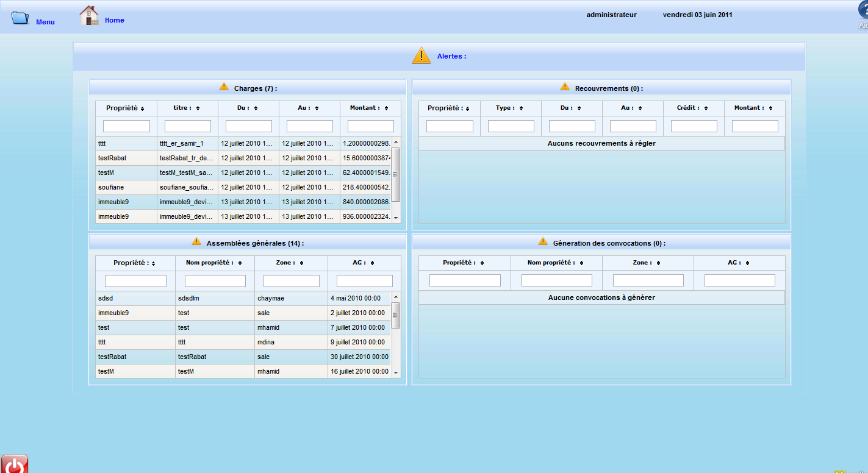
Task: Sort Assemblées générales by AG column
Action: 372,263
